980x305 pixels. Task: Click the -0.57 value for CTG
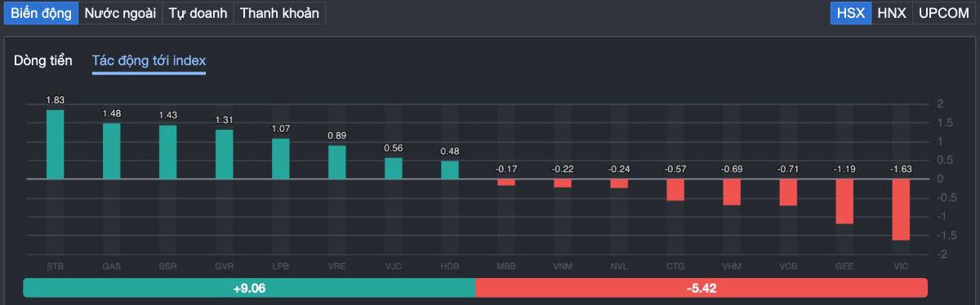pos(675,169)
